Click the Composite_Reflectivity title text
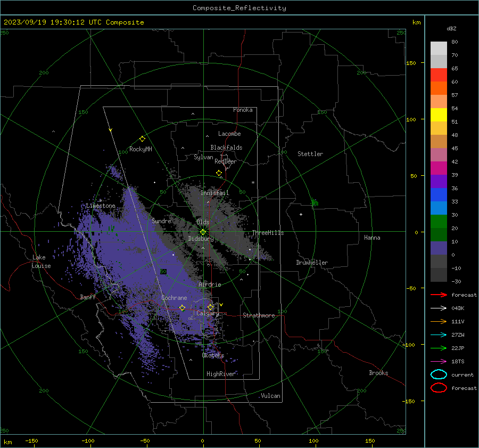This screenshot has height=448, width=479. (x=240, y=8)
